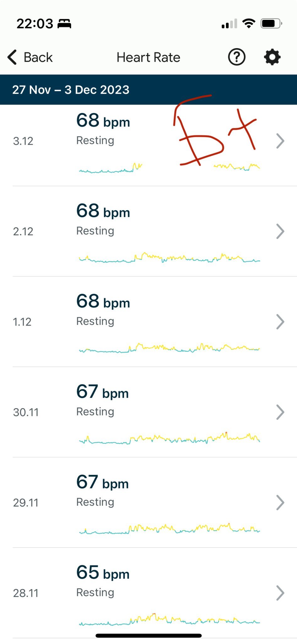Viewport: 297px width, 644px height.
Task: Open details chevron for 29.11
Action: (x=280, y=502)
